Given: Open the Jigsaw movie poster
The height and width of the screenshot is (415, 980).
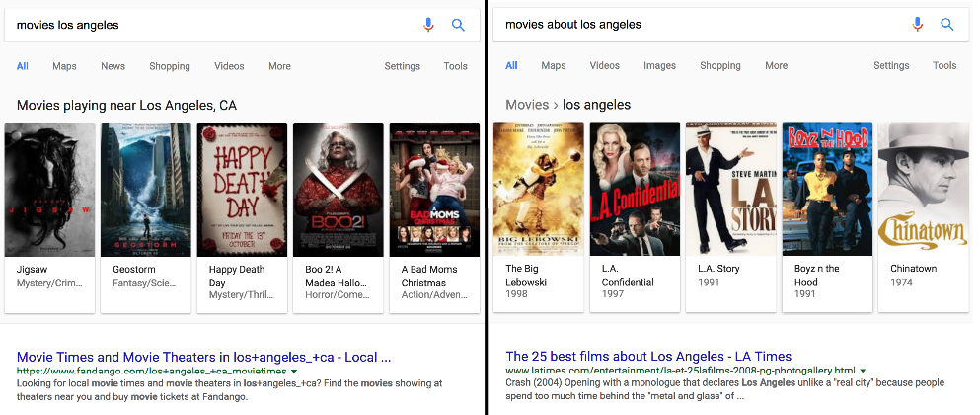Looking at the screenshot, I should (x=50, y=190).
